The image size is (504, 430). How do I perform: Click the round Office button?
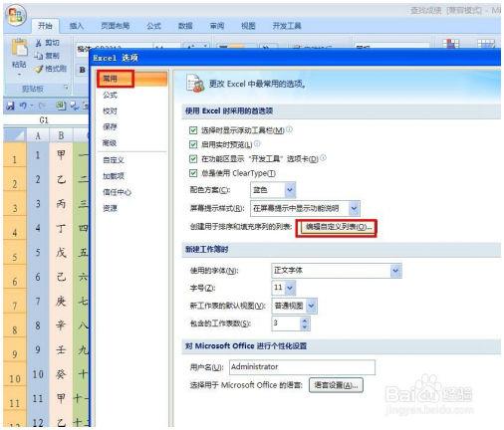coord(16,16)
